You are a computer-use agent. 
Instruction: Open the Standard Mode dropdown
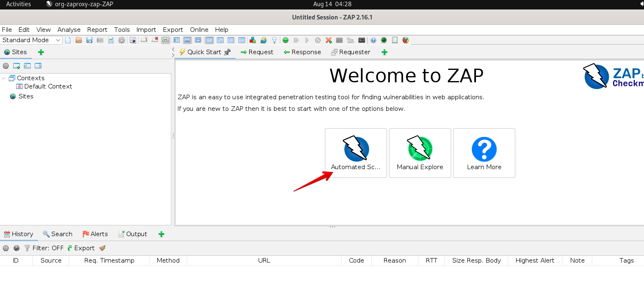point(31,40)
